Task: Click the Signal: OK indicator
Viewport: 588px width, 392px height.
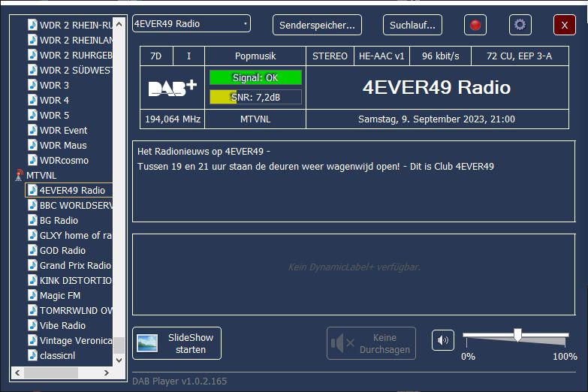Action: pos(255,77)
